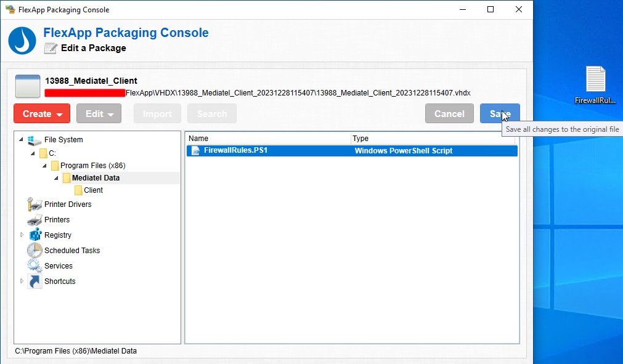
Task: Select the C: label in tree
Action: 52,153
